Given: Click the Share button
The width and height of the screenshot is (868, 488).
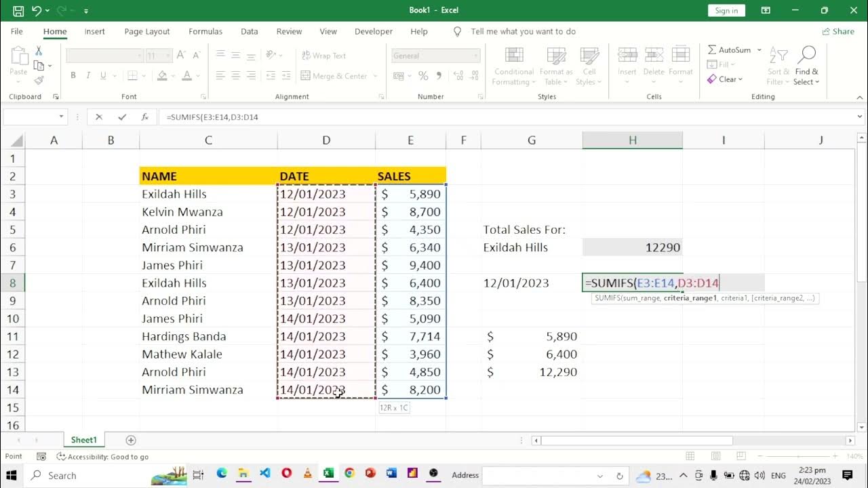Looking at the screenshot, I should [838, 31].
